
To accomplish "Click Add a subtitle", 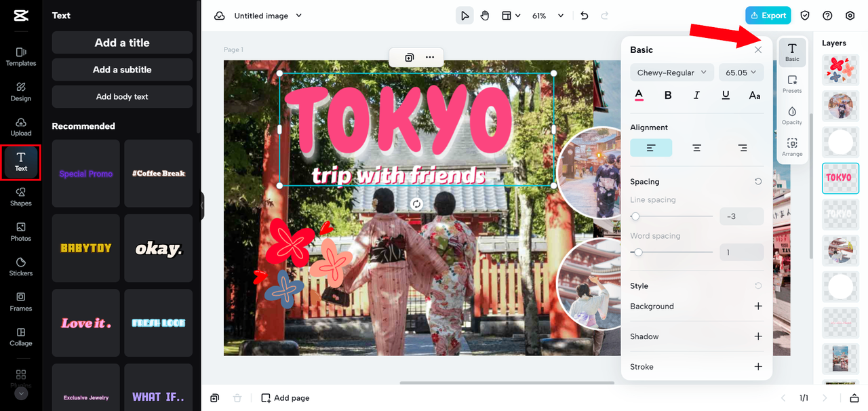I will coord(122,70).
